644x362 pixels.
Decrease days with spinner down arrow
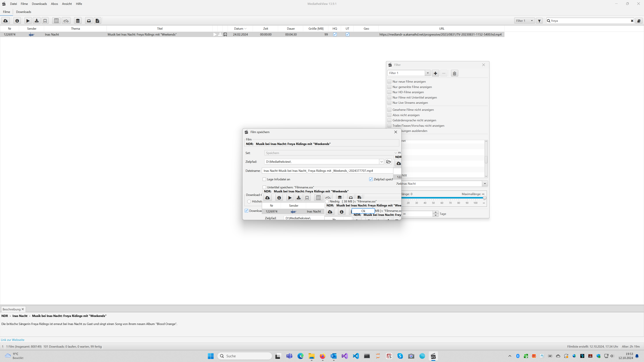click(436, 215)
